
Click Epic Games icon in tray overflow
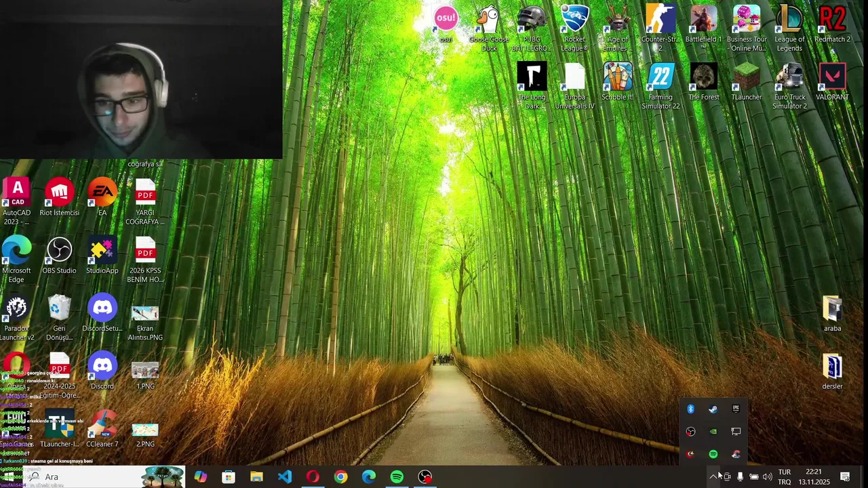(736, 409)
